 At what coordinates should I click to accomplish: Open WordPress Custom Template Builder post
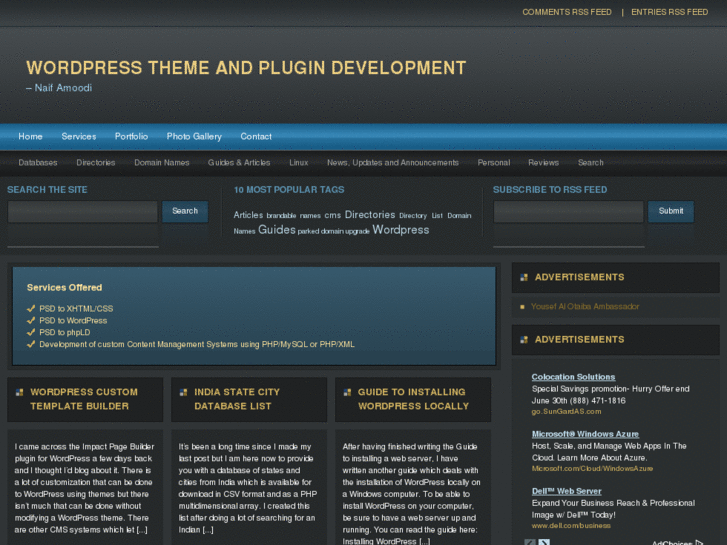(84, 399)
